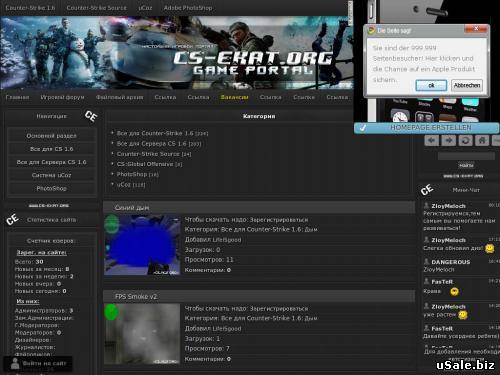The image size is (500, 375).
Task: Open CS:Global Offensive category
Action: (x=145, y=164)
